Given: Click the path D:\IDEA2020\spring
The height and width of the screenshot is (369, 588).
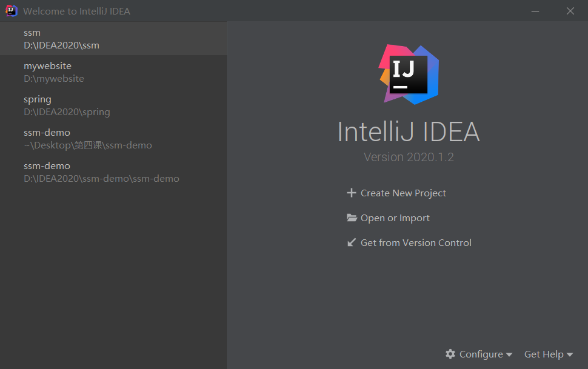Looking at the screenshot, I should (67, 112).
